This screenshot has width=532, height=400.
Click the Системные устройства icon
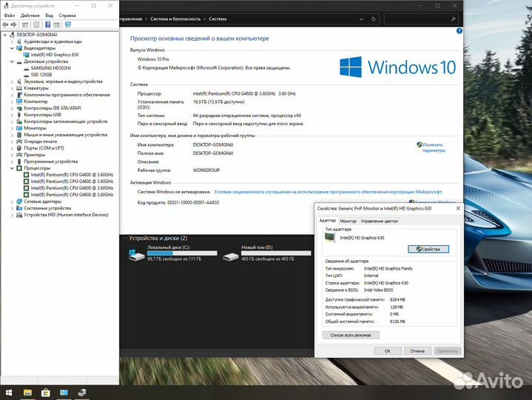(19, 208)
